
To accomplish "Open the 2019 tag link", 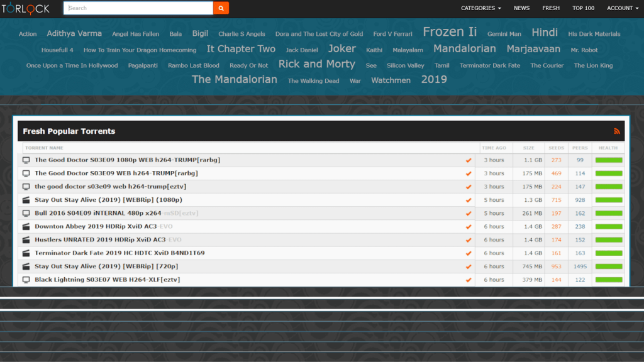I will coord(434,79).
